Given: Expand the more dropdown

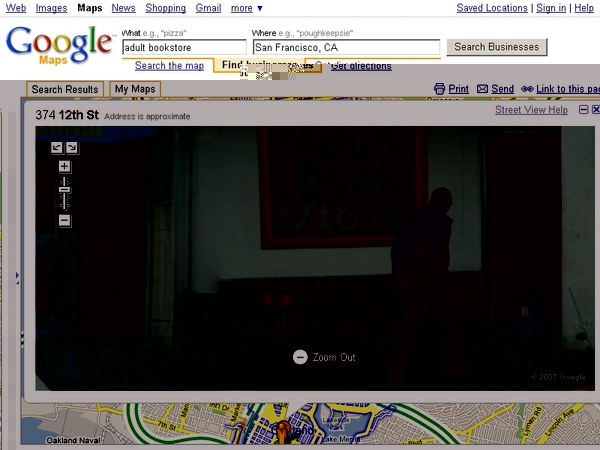Looking at the screenshot, I should coord(246,8).
